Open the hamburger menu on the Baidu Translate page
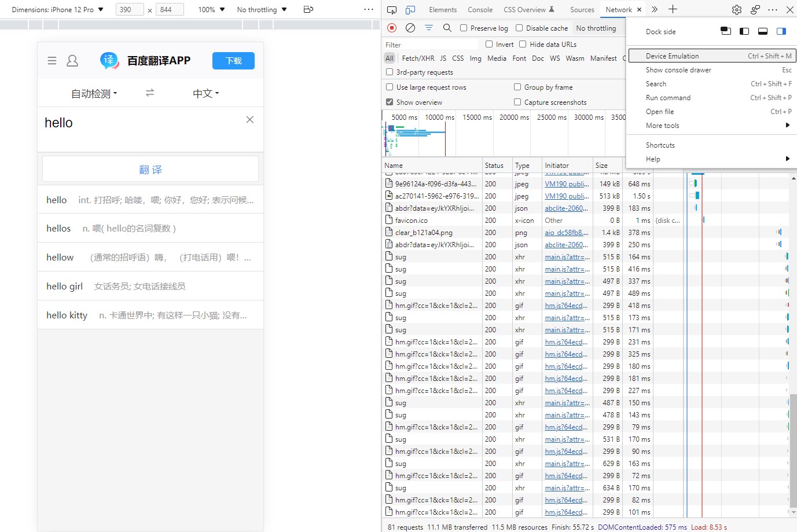Image resolution: width=797 pixels, height=532 pixels. click(x=52, y=61)
